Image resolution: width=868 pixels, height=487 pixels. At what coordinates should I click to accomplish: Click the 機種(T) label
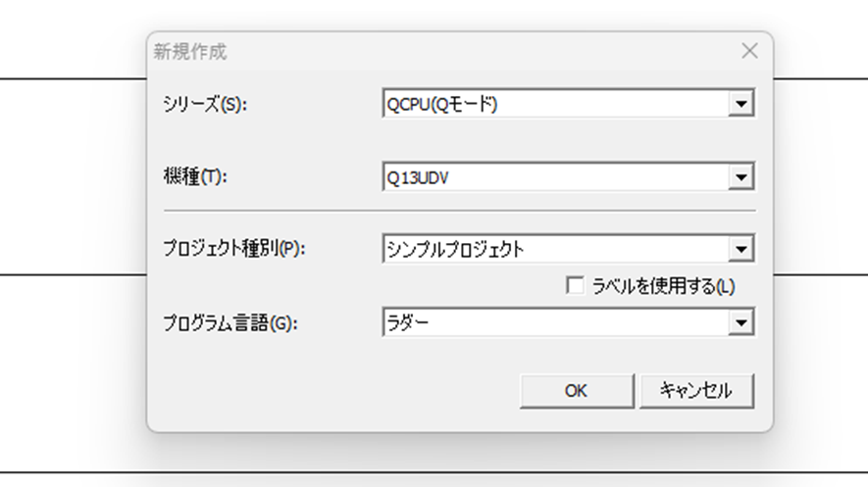pyautogui.click(x=195, y=177)
